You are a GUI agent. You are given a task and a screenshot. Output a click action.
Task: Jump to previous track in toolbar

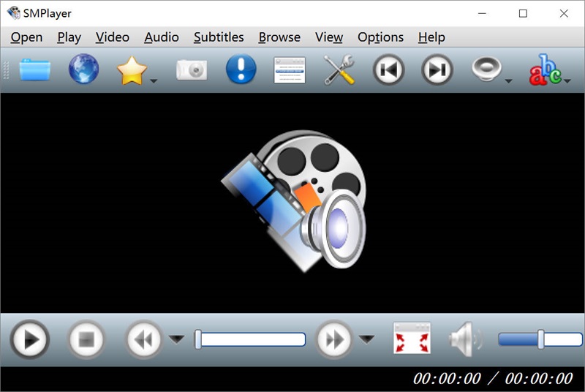(x=388, y=70)
